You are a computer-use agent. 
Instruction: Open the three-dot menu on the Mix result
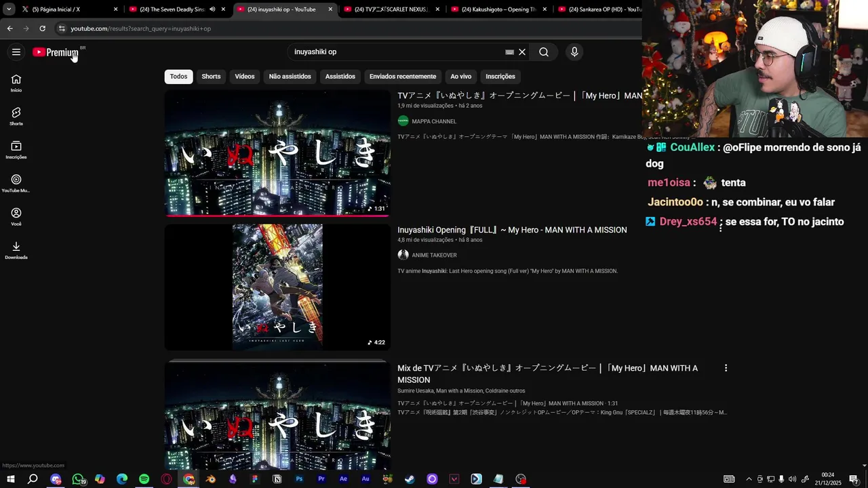[726, 368]
